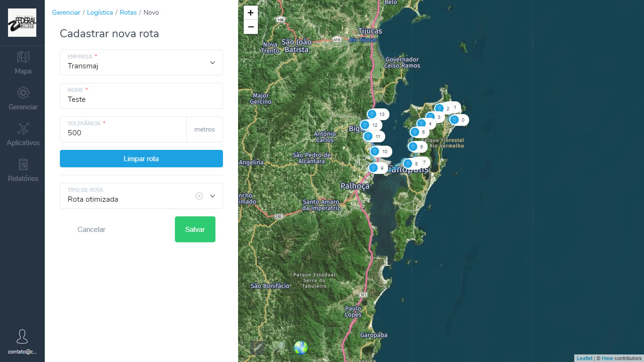Zoom out on the map
The image size is (644, 362).
(251, 27)
